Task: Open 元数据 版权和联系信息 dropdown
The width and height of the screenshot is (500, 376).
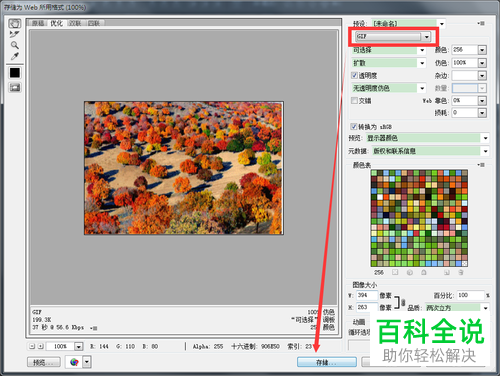Action: click(x=431, y=151)
